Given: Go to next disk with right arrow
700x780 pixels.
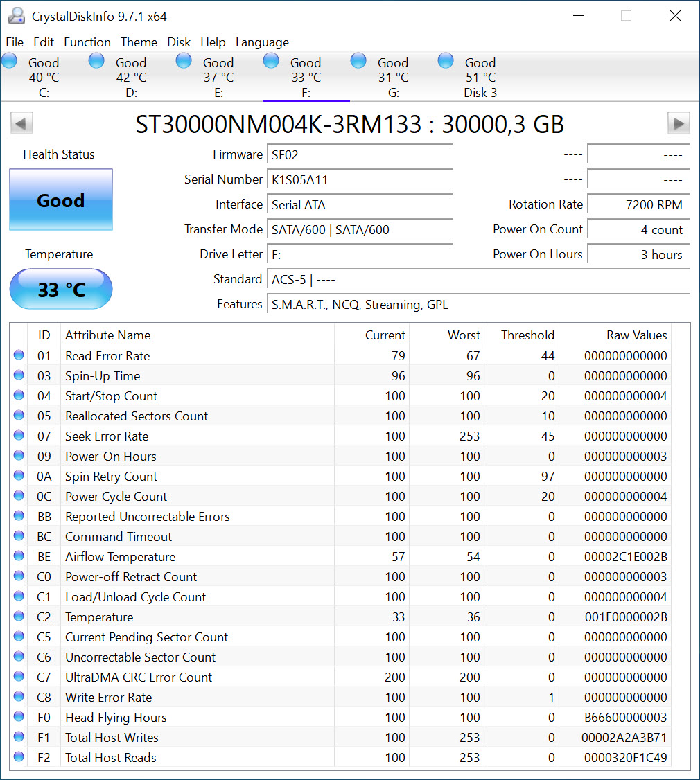Looking at the screenshot, I should pos(679,124).
